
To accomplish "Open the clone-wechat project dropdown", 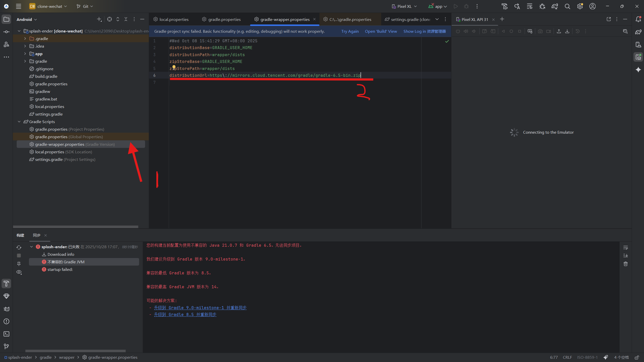I will click(x=48, y=6).
